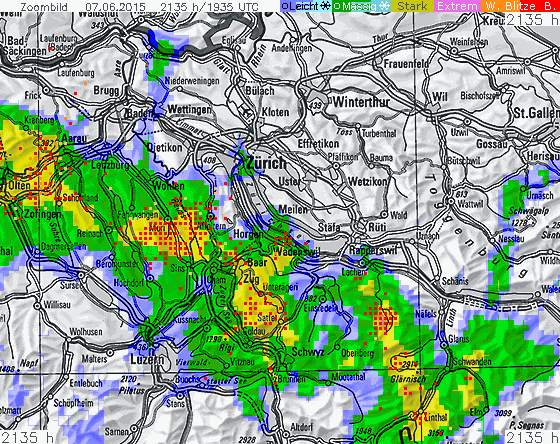Click the Zoombild title text
This screenshot has height=444, width=560.
coord(44,7)
